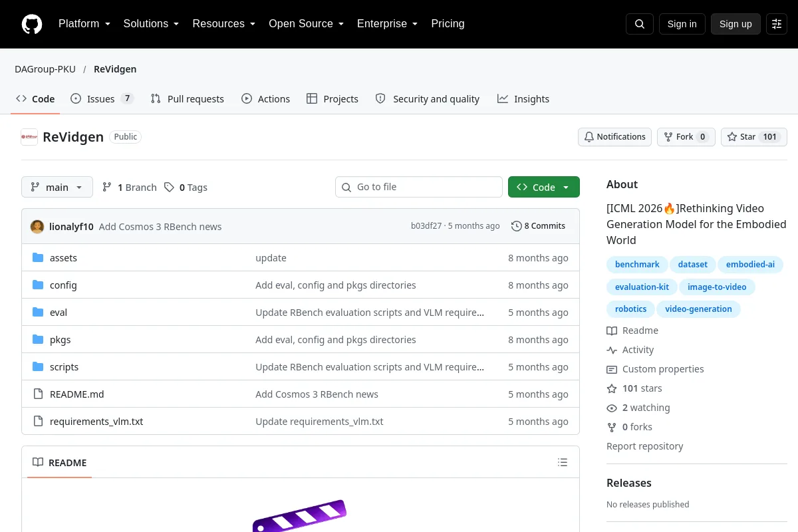The height and width of the screenshot is (532, 798).
Task: Expand the Resources menu
Action: click(224, 24)
